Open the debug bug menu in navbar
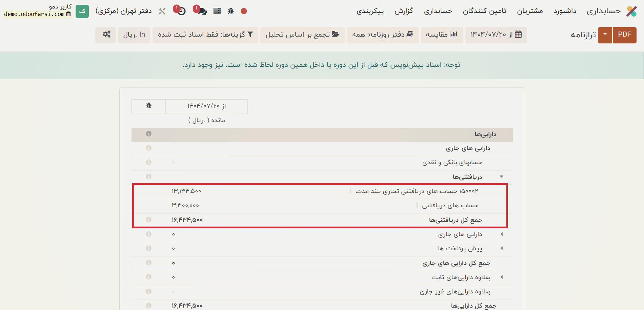The image size is (644, 310). point(231,11)
